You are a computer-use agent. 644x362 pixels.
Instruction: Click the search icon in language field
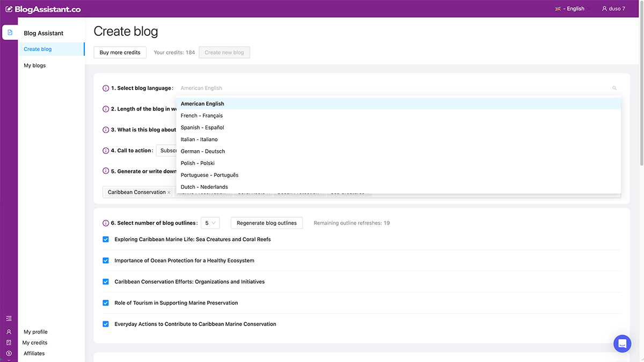tap(614, 88)
